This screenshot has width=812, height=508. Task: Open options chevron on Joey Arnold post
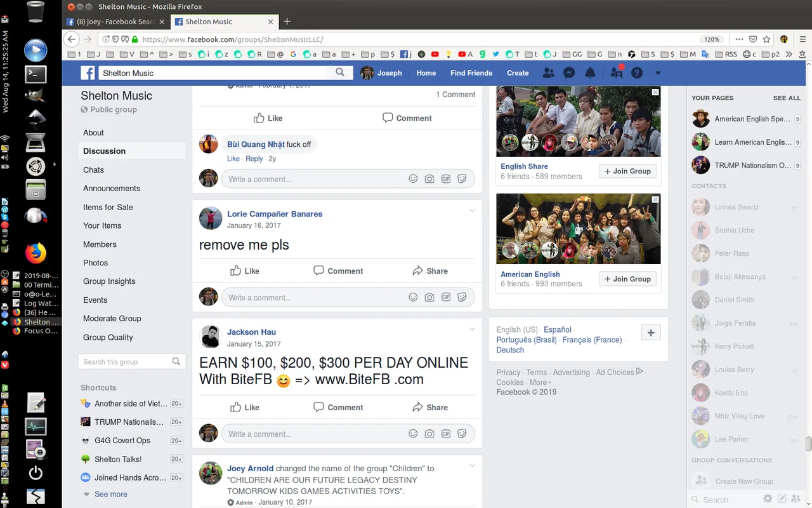coord(472,465)
